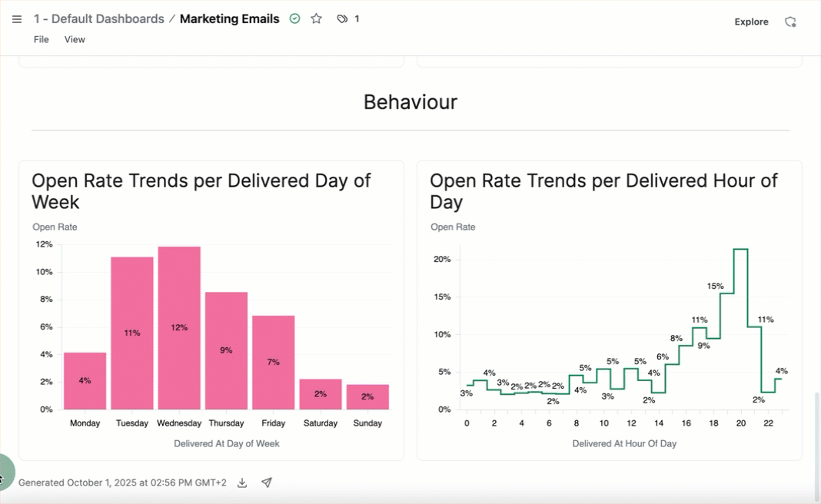Click the green verified checkmark beside dashboard title
This screenshot has height=504, width=821.
[294, 18]
